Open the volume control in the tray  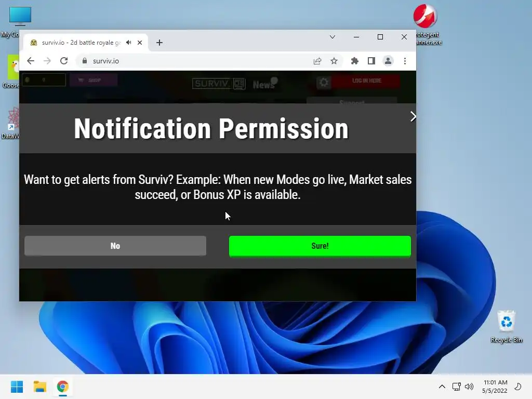tap(469, 387)
